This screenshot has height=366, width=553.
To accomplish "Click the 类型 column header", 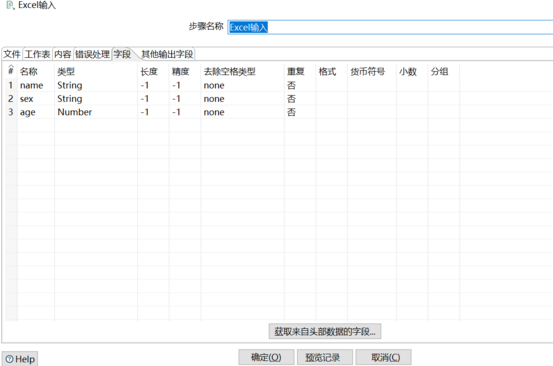I will click(66, 72).
